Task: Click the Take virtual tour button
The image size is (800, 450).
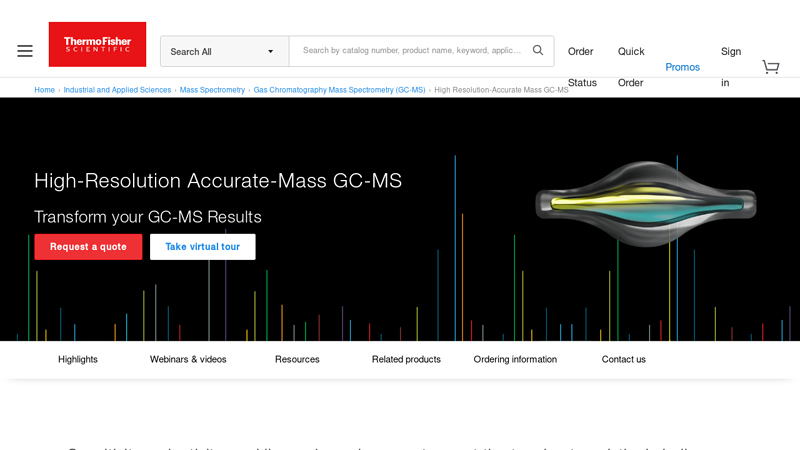Action: point(203,247)
